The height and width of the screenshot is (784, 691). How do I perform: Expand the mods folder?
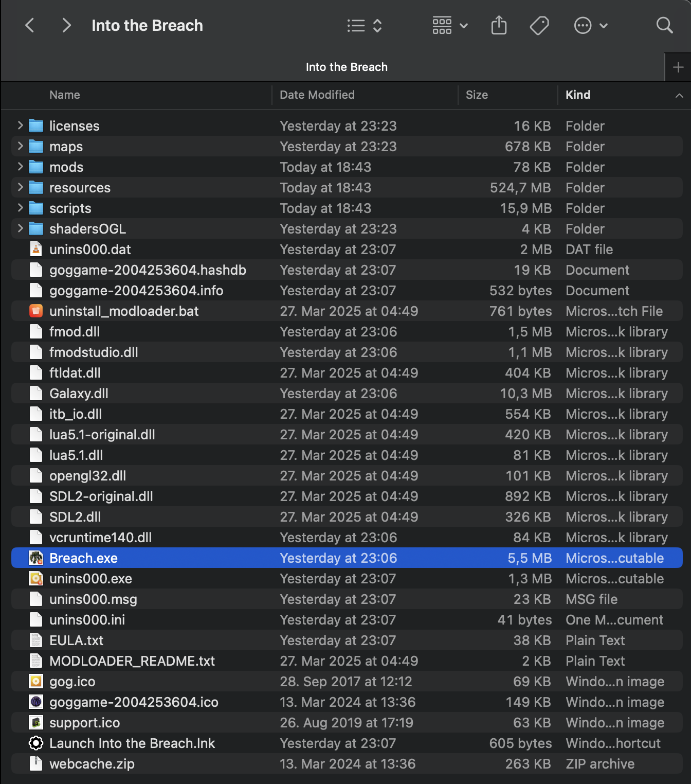click(x=20, y=167)
